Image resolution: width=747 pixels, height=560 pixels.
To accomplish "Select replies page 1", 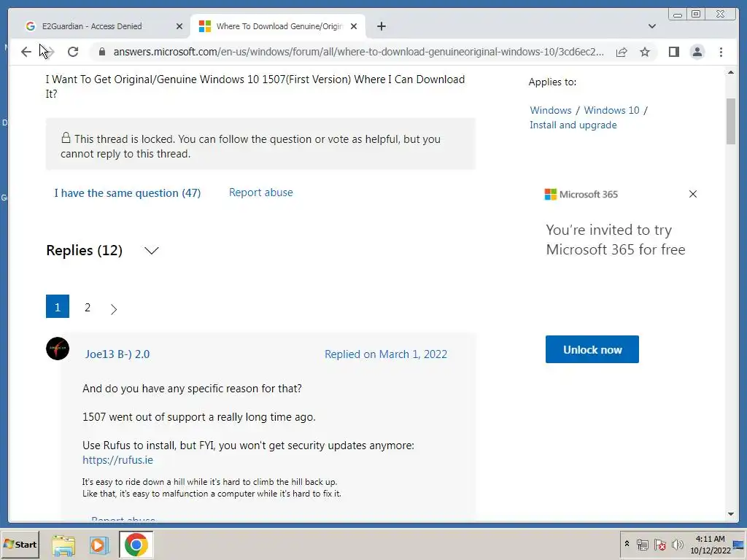I will tap(58, 307).
